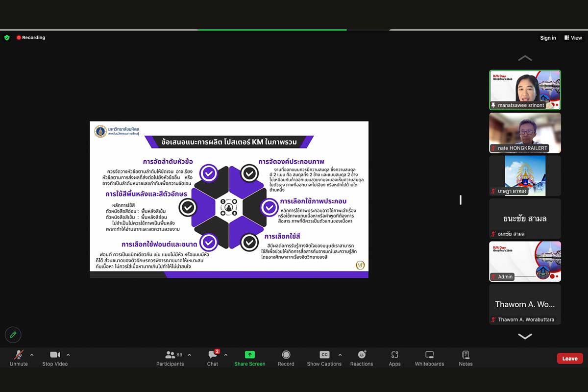
Task: Open the View layout menu
Action: point(573,38)
